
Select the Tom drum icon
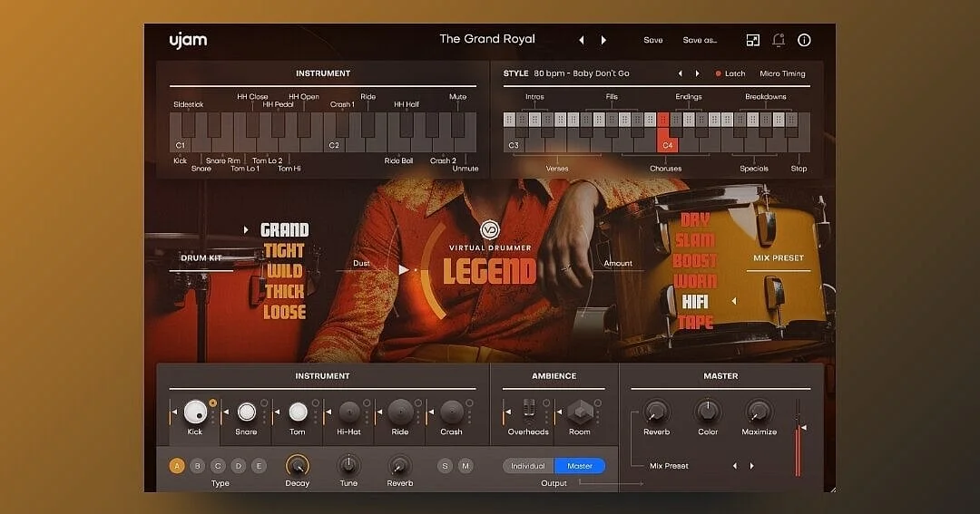tap(298, 412)
